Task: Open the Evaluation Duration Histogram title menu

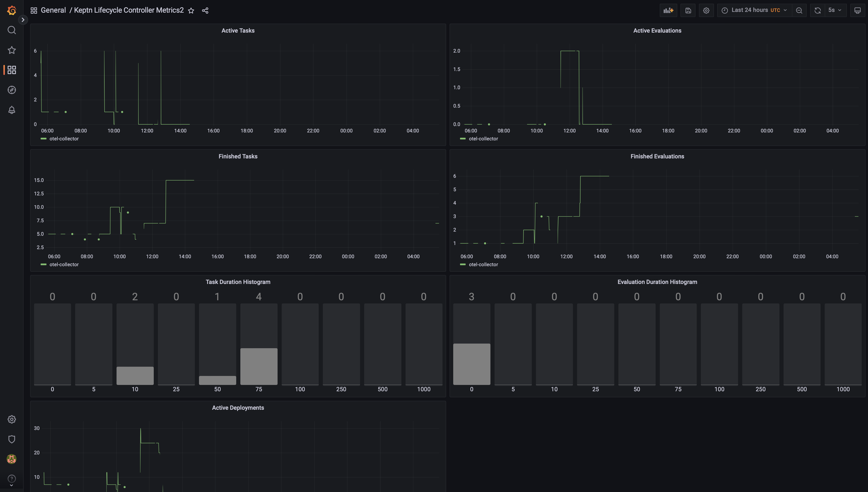Action: pyautogui.click(x=657, y=282)
